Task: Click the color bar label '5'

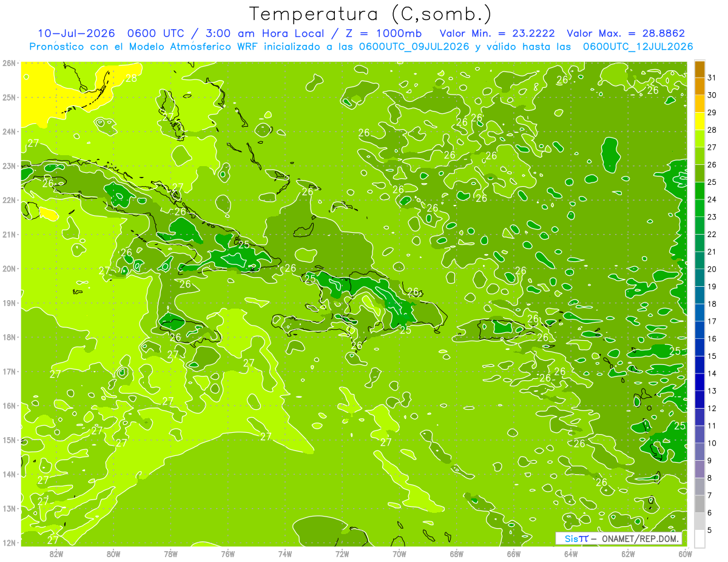Action: click(x=710, y=530)
